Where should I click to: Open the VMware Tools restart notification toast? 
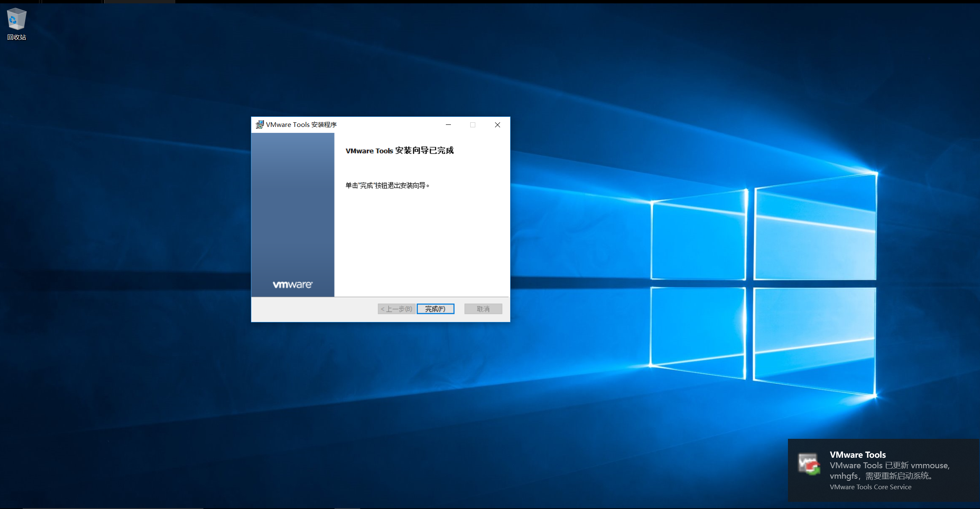(x=884, y=470)
